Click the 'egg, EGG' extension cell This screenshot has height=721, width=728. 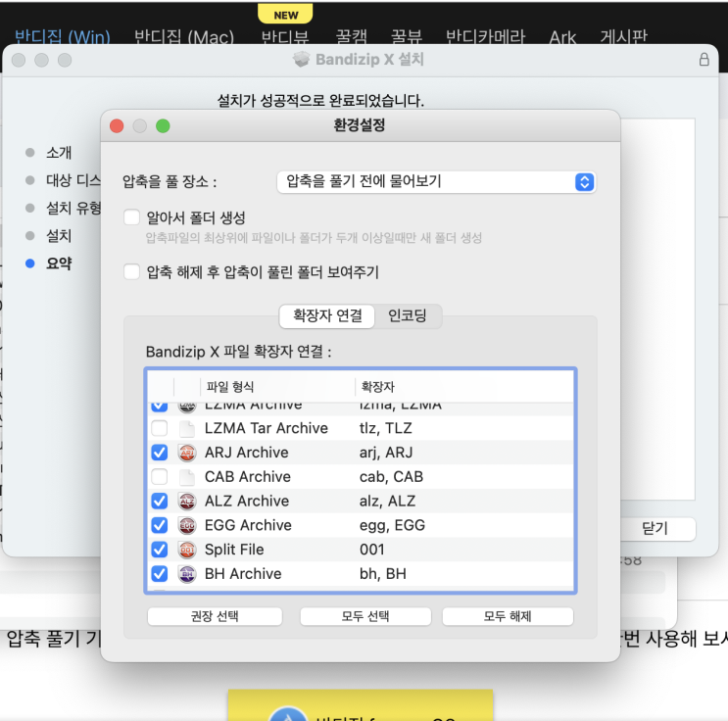tap(392, 525)
